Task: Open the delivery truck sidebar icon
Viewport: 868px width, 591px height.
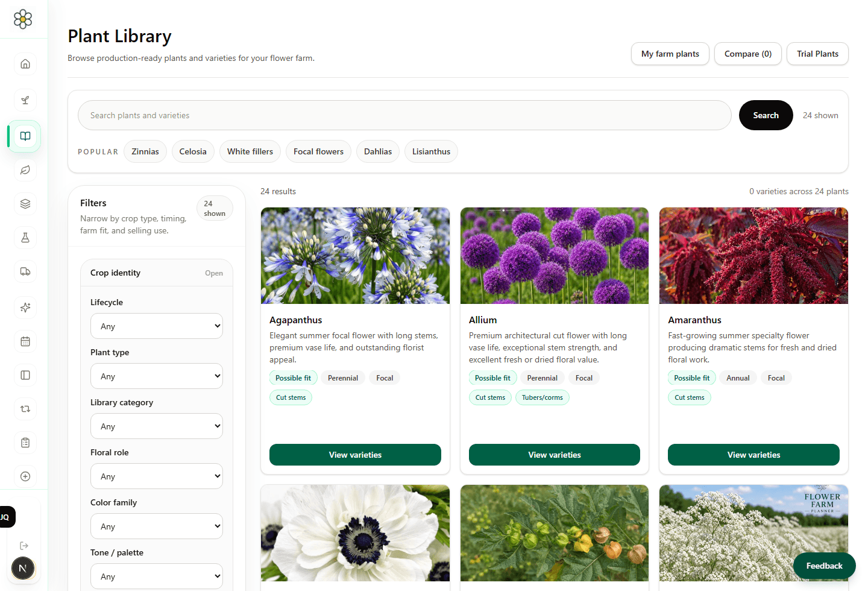Action: tap(25, 271)
